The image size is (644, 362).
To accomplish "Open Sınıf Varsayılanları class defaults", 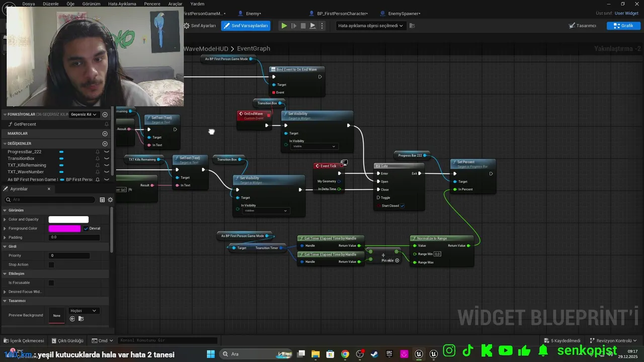I will click(x=246, y=26).
